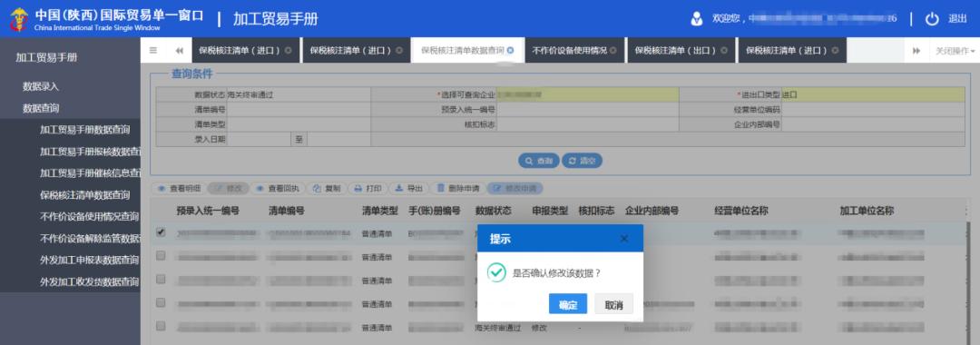Open 加工贸易手册数据查询 in sidebar
The height and width of the screenshot is (345, 980).
(x=85, y=130)
